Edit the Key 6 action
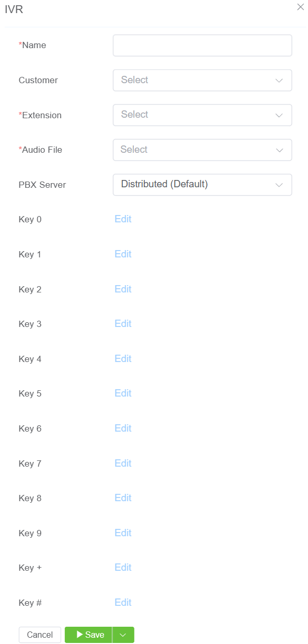The height and width of the screenshot is (644, 308). click(123, 428)
